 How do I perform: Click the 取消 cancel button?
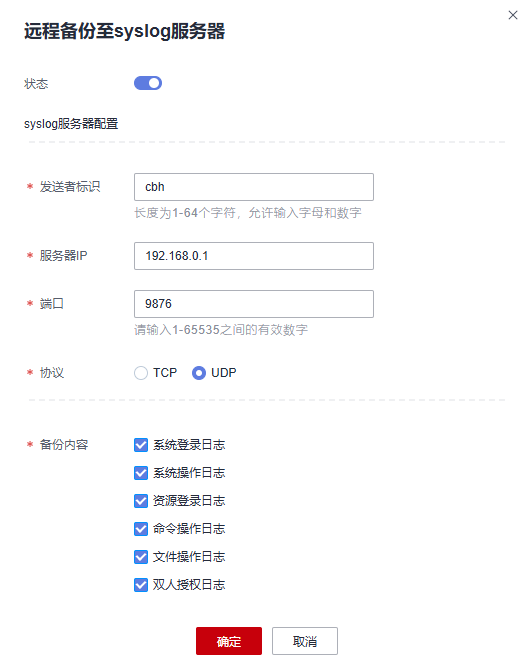click(305, 641)
